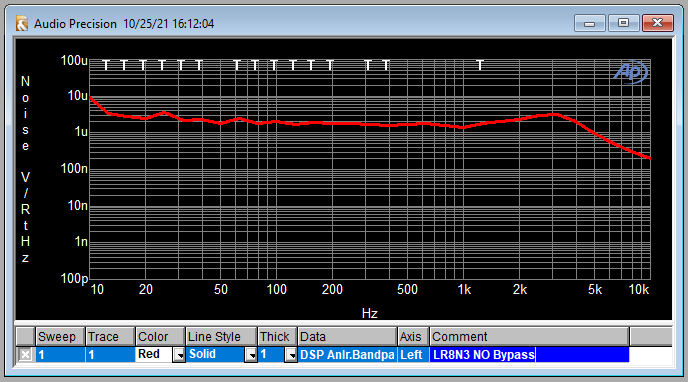Click the 20 x-axis tick label
This screenshot has height=382, width=688.
[x=146, y=289]
